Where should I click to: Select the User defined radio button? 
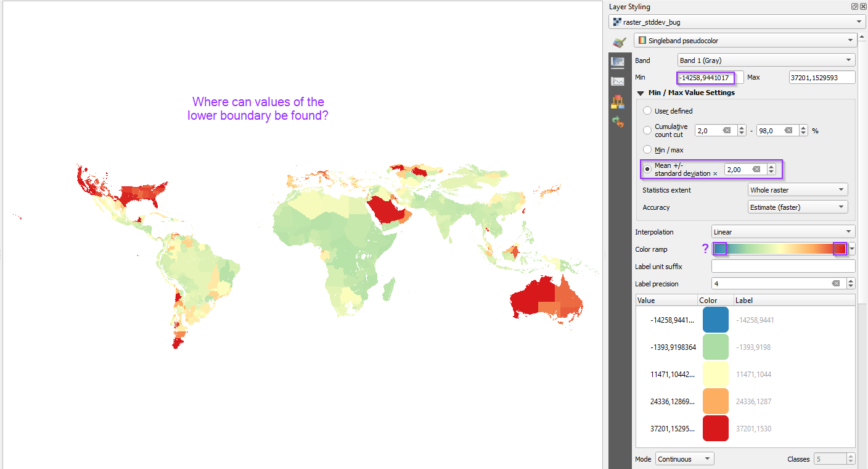[647, 111]
